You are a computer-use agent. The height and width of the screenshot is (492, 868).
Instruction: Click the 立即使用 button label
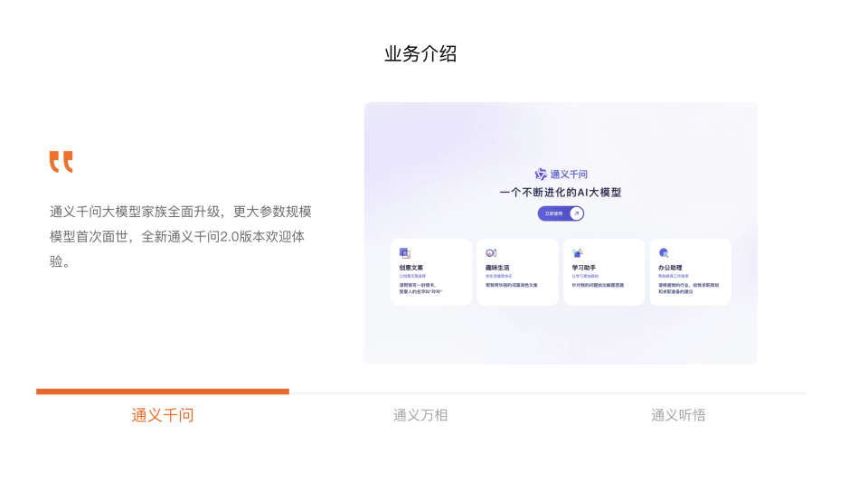553,213
